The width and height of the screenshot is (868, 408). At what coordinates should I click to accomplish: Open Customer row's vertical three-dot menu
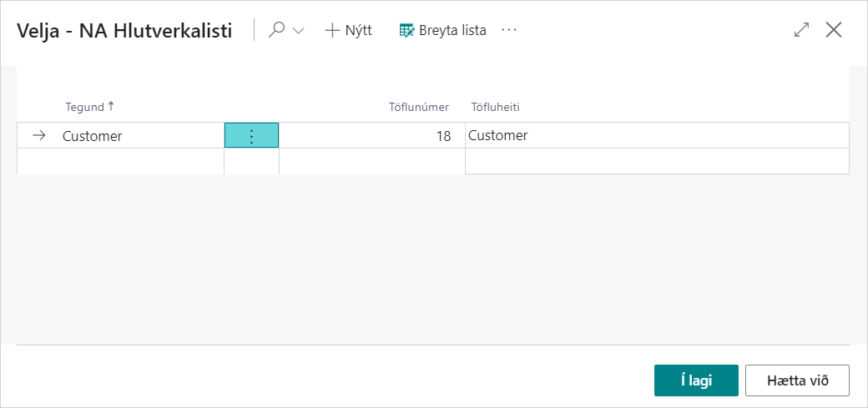251,135
